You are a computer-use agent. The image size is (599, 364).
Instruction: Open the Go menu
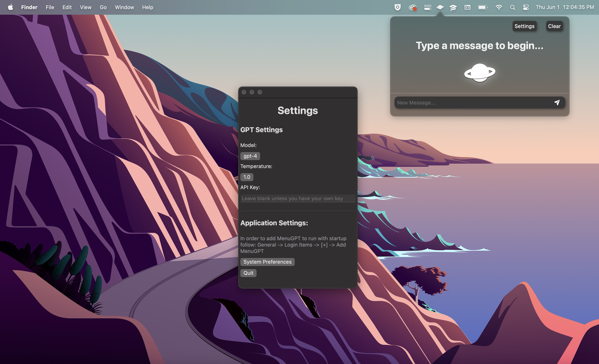(x=103, y=7)
